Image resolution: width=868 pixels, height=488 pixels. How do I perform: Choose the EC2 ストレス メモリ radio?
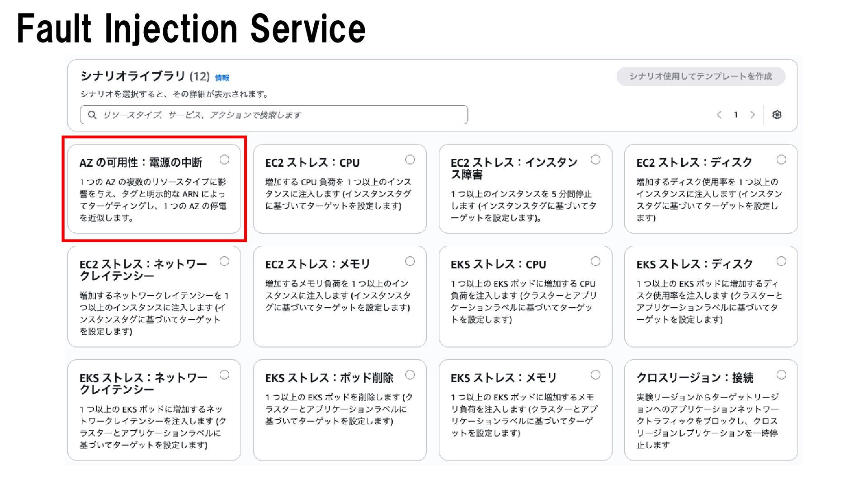[410, 261]
